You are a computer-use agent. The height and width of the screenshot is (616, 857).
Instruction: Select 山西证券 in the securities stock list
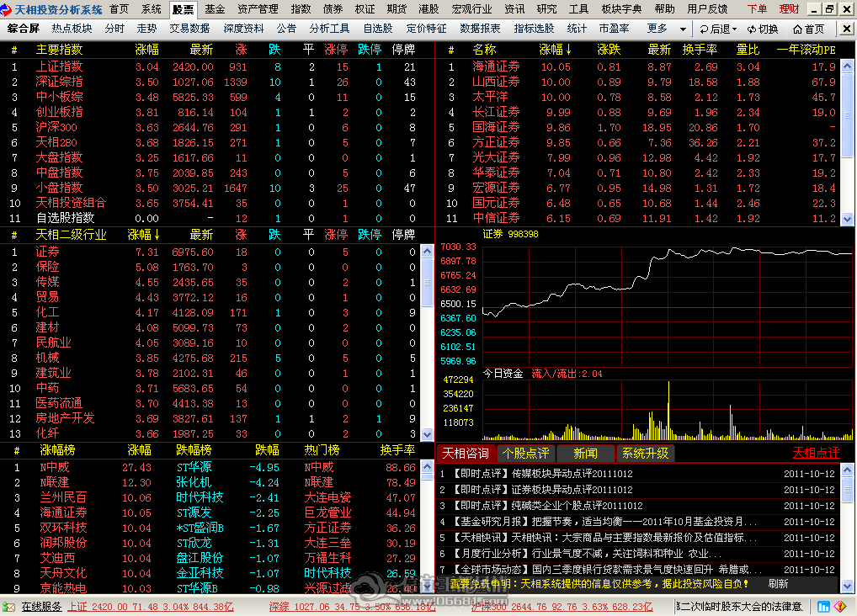[x=638, y=82]
